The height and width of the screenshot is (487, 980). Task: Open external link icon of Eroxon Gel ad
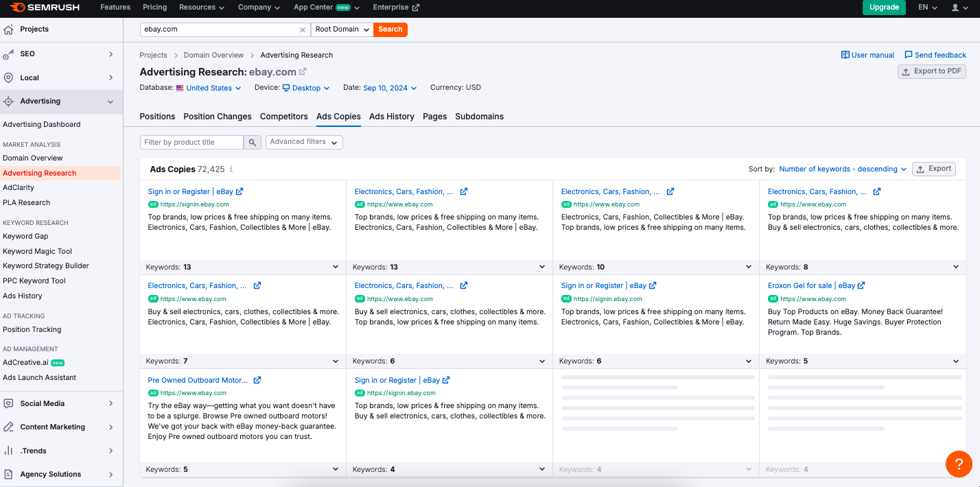tap(861, 285)
